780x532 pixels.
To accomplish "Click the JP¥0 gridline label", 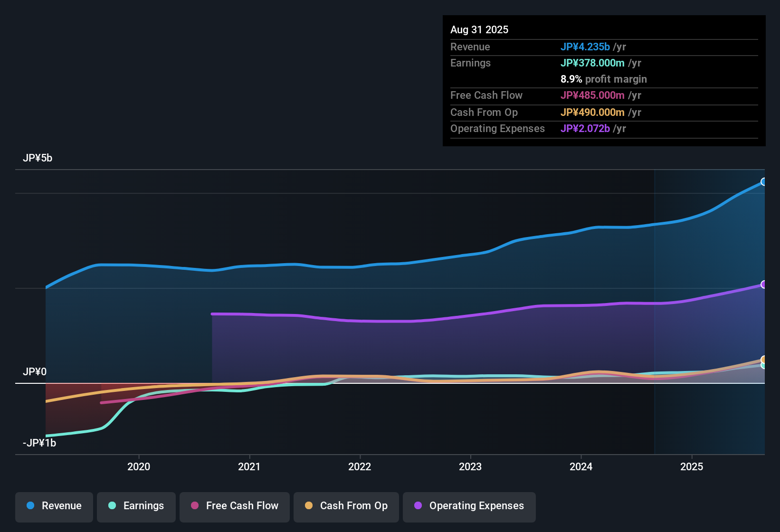I will pos(35,372).
